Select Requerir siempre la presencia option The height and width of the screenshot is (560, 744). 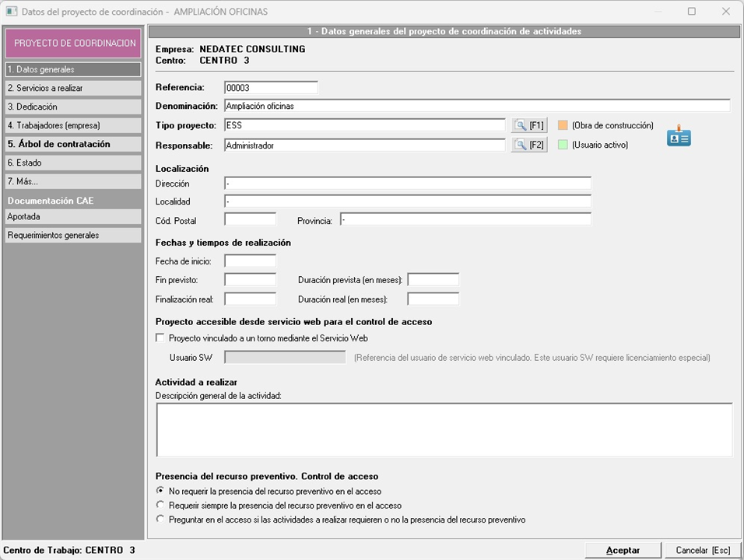pyautogui.click(x=161, y=506)
